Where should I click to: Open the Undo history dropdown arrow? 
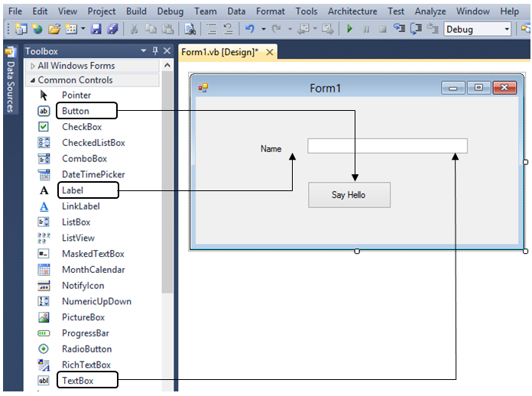(x=263, y=29)
